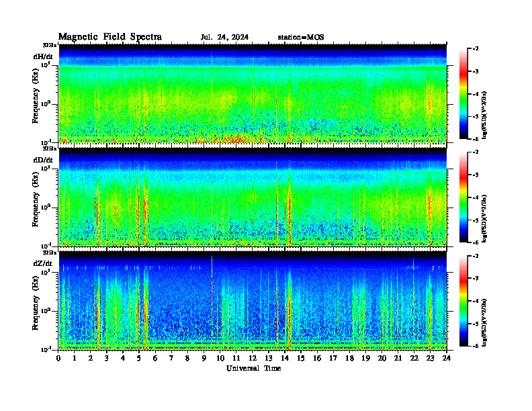Click the '-4' tick on the dD/dt colorbar

[476, 197]
